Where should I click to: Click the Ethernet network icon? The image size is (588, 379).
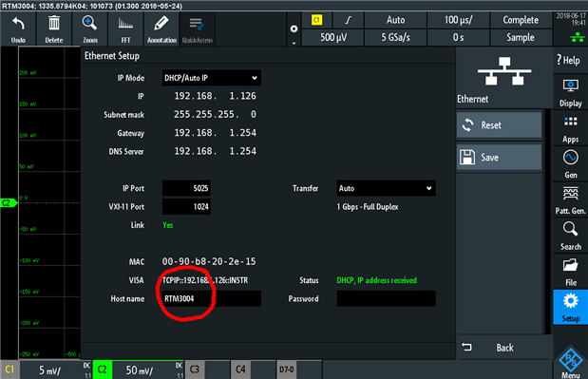pyautogui.click(x=504, y=71)
